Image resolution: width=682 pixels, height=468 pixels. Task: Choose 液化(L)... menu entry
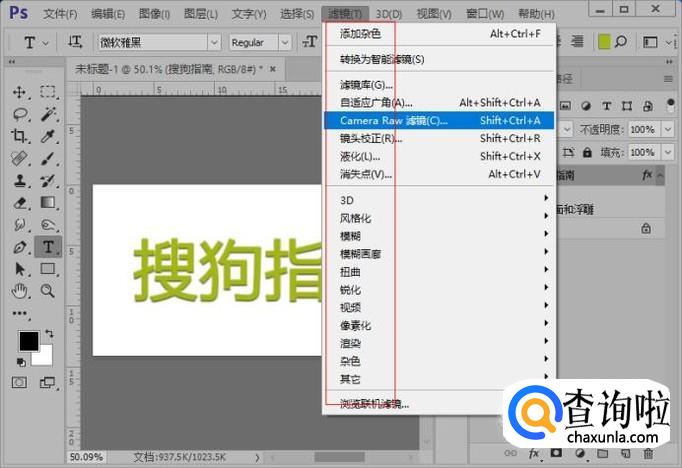coord(439,156)
